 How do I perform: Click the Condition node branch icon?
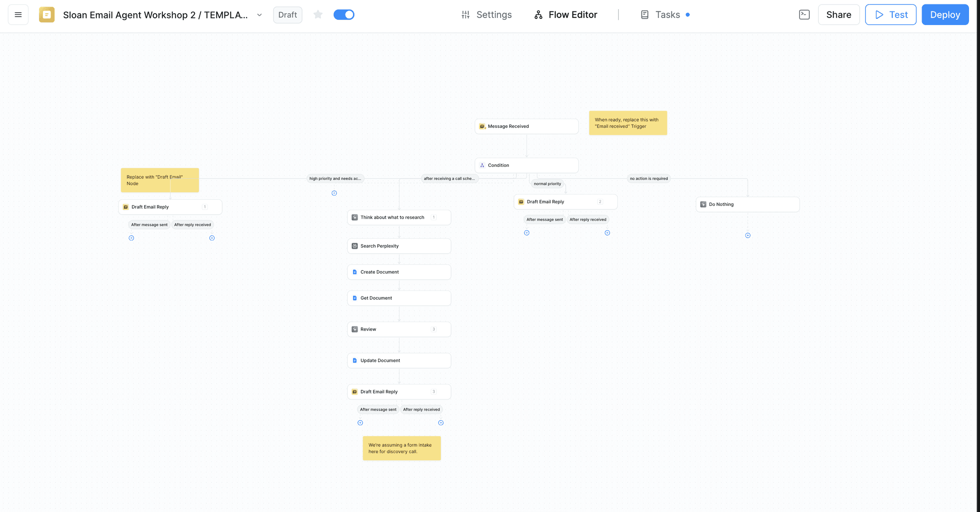[482, 166]
